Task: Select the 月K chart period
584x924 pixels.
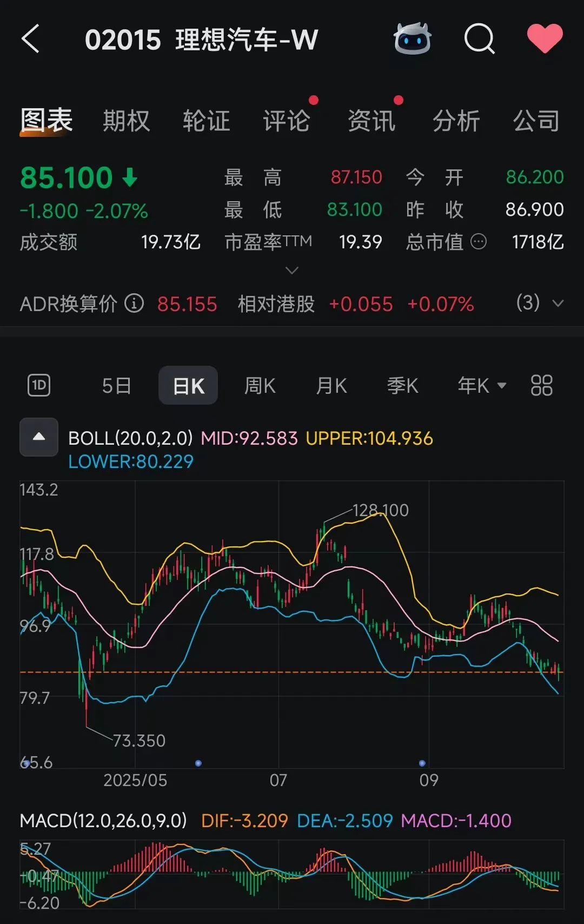Action: click(331, 386)
